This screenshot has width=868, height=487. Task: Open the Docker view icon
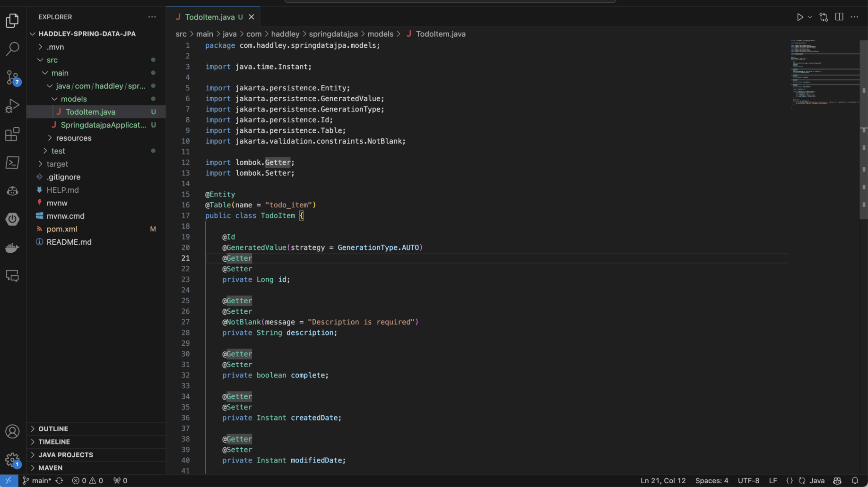12,248
